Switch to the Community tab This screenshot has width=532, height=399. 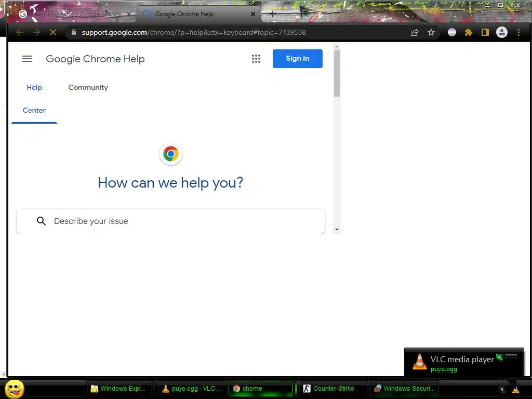[x=88, y=87]
